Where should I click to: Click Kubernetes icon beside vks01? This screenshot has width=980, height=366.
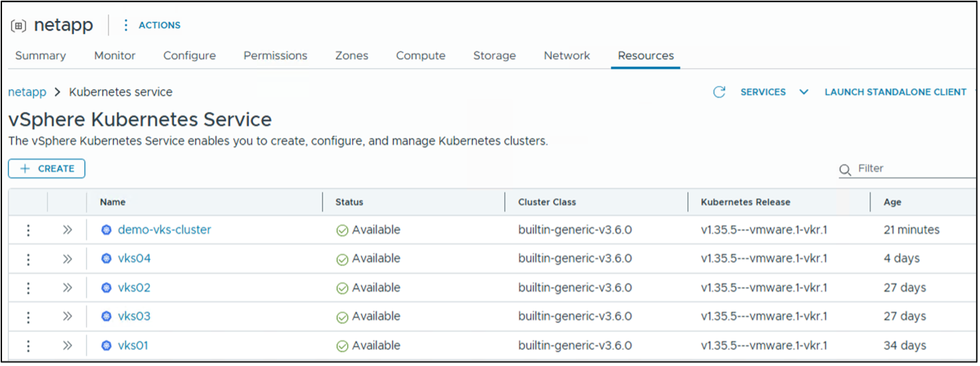[106, 346]
